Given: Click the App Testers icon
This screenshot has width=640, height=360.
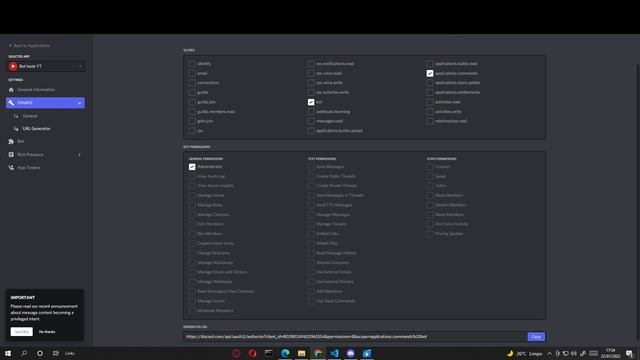Looking at the screenshot, I should click(x=11, y=168).
